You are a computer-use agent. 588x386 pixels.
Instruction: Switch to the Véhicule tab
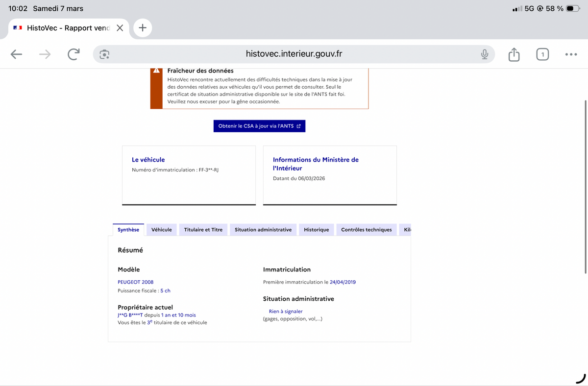click(161, 230)
